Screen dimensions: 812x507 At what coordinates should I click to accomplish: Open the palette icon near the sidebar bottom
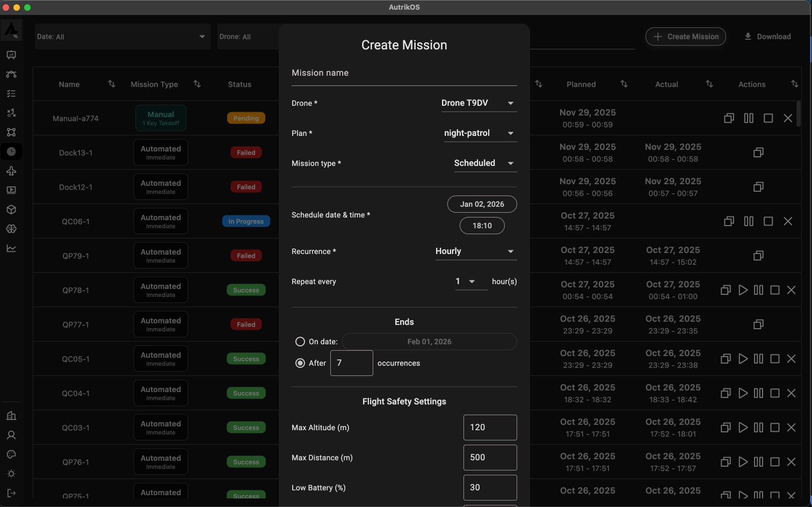coord(12,454)
